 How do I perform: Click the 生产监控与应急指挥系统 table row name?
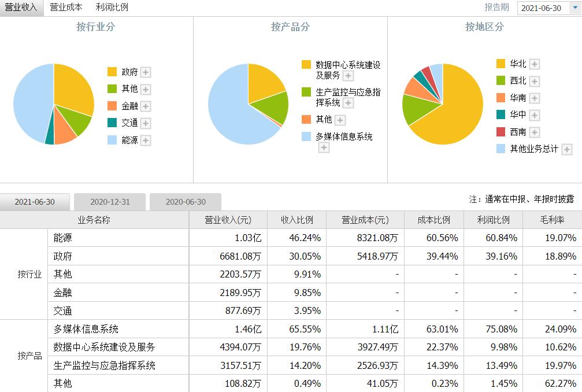104,365
